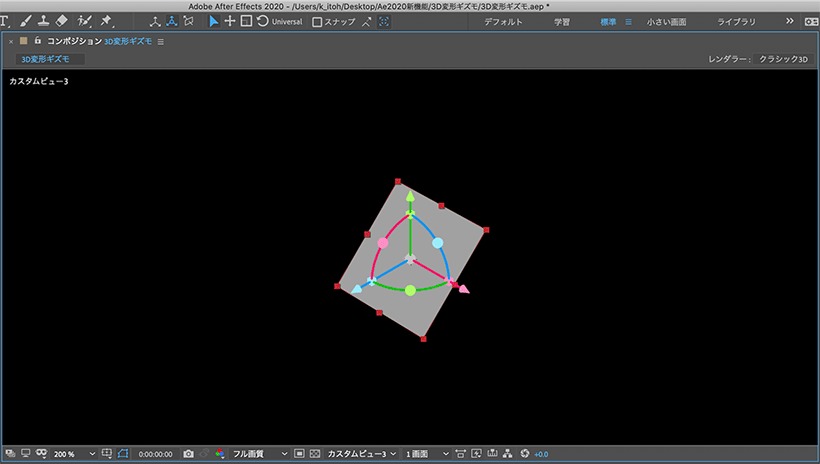
Task: Switch to the 学習 workspace
Action: [562, 22]
